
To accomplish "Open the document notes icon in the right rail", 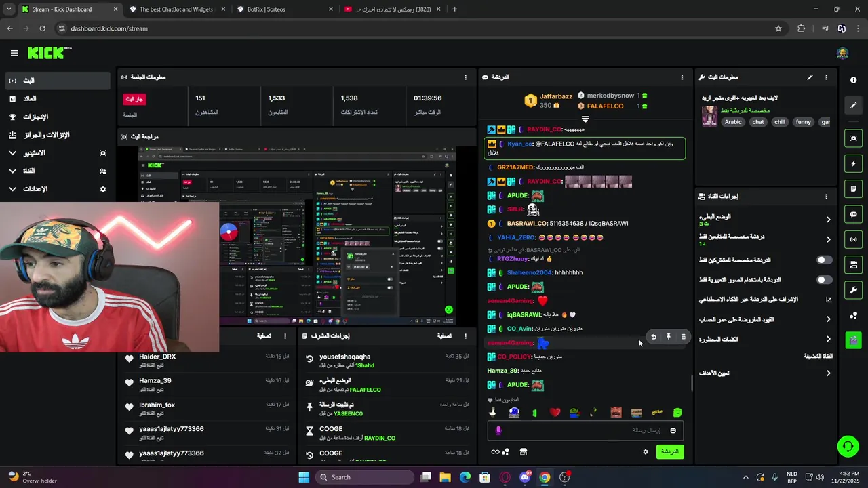I will [x=853, y=189].
